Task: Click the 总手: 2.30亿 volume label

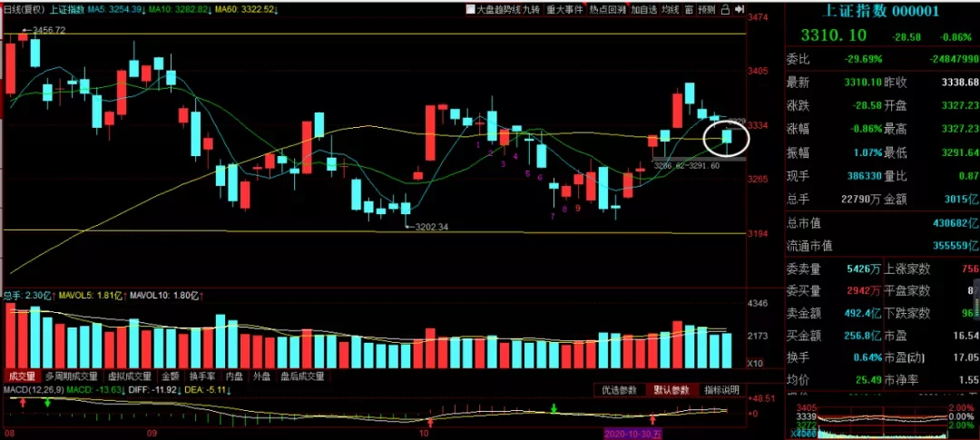Action: 29,295
